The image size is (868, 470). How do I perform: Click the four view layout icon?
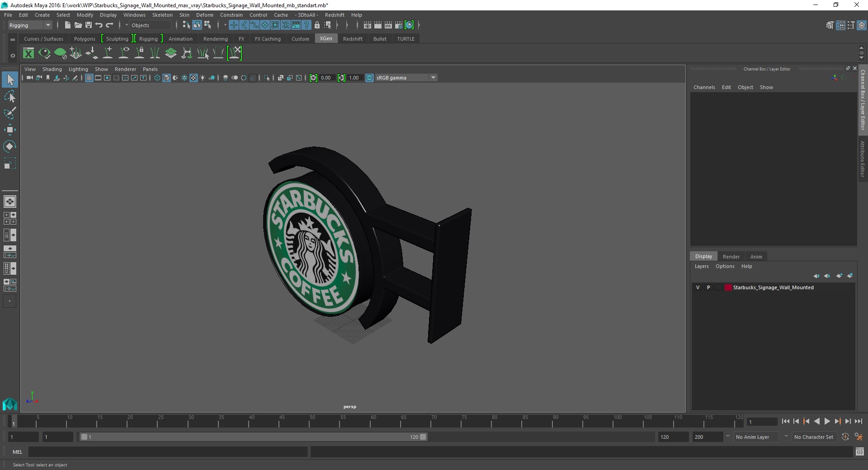9,218
